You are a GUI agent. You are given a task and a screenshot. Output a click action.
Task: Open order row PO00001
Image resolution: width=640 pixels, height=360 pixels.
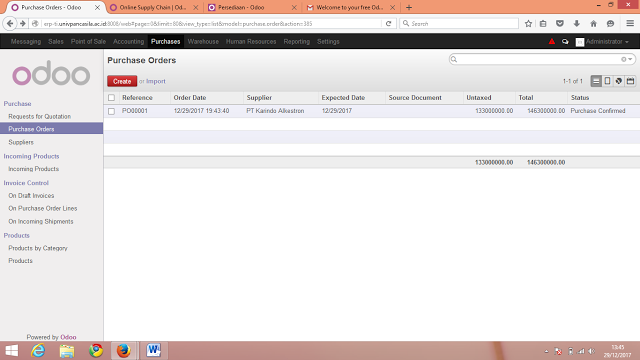371,111
